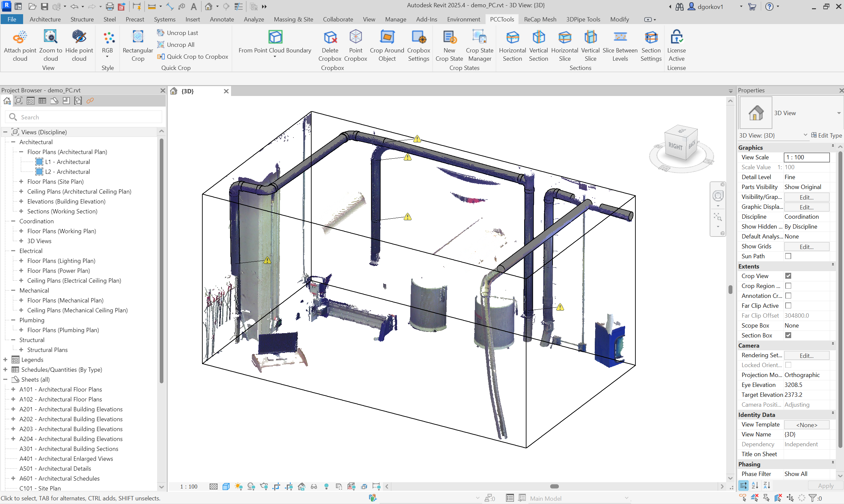The image size is (844, 504).
Task: Open Cropbox Settings
Action: click(418, 45)
